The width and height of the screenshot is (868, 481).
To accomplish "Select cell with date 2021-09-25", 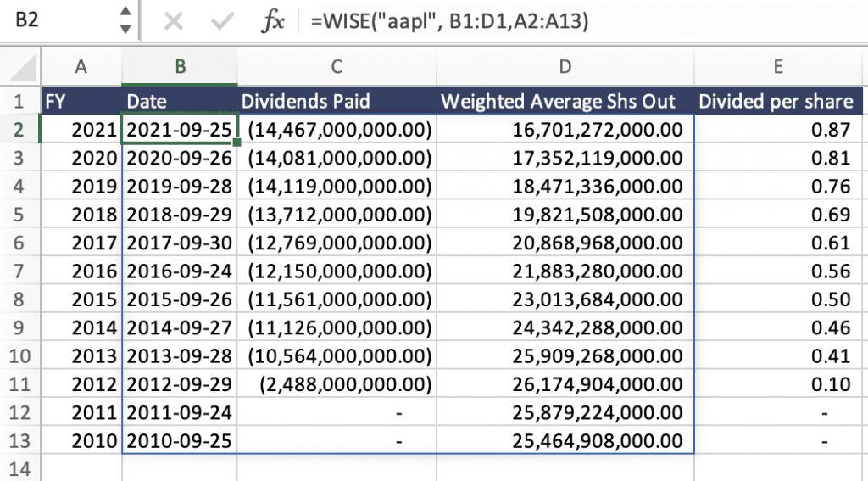I will pos(180,130).
